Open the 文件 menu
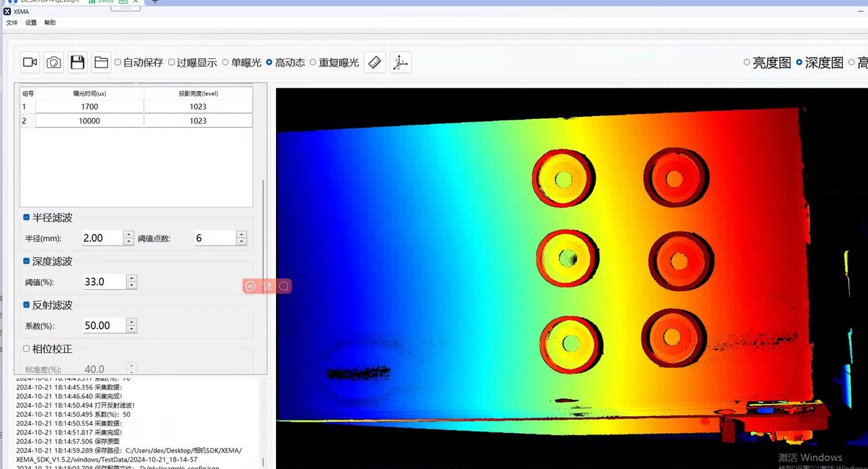 12,22
